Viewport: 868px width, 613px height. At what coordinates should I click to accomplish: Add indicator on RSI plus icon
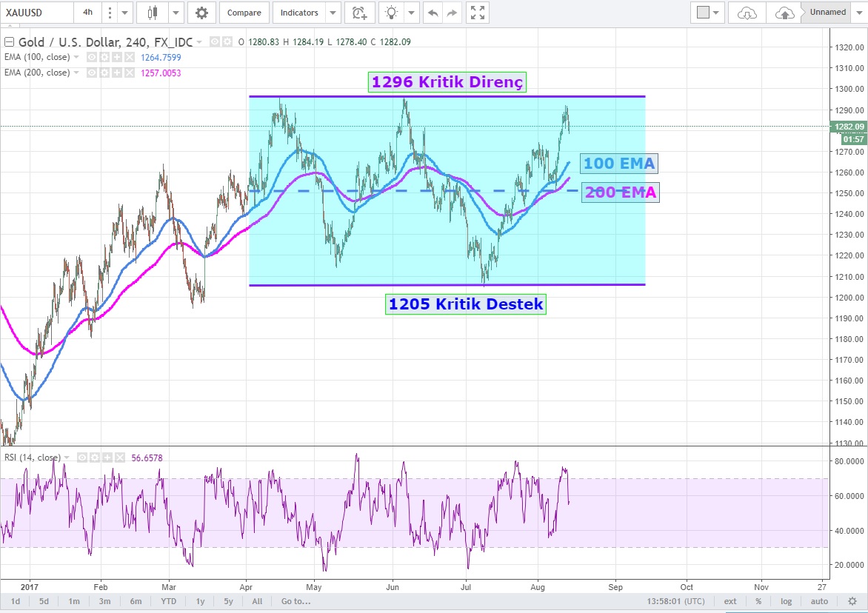[107, 458]
